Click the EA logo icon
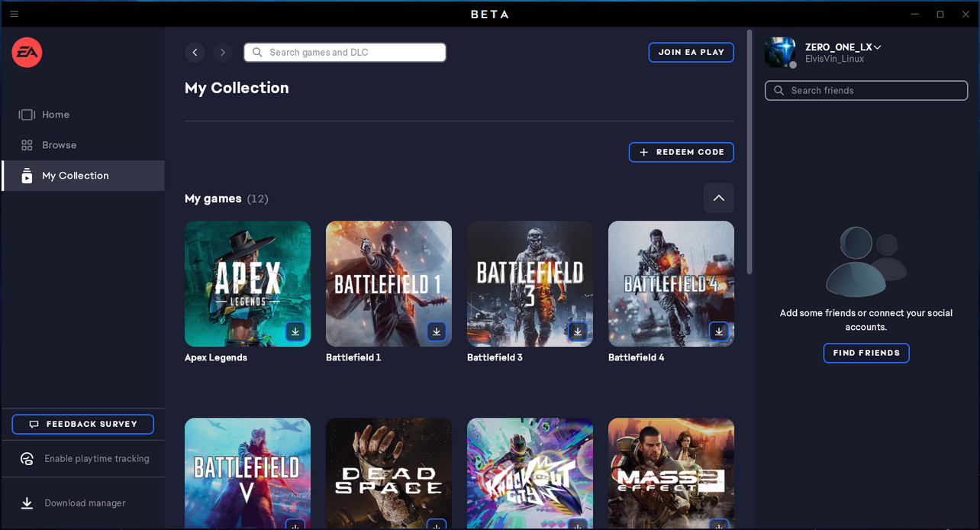This screenshot has height=530, width=980. 27,53
